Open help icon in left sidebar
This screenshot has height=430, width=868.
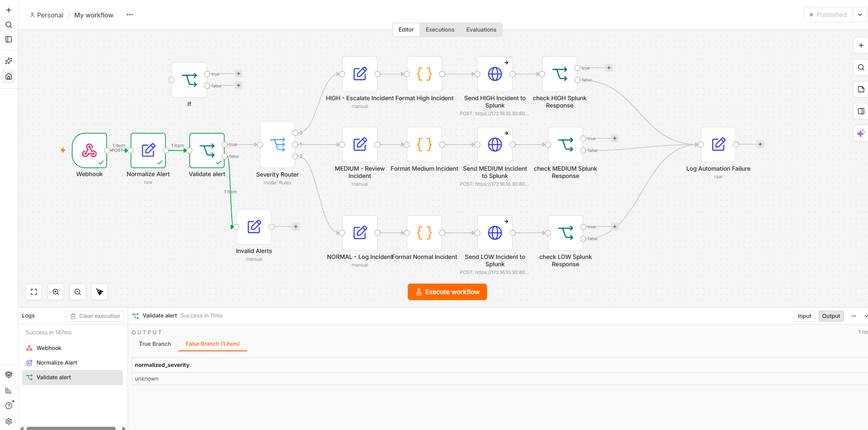pyautogui.click(x=9, y=406)
